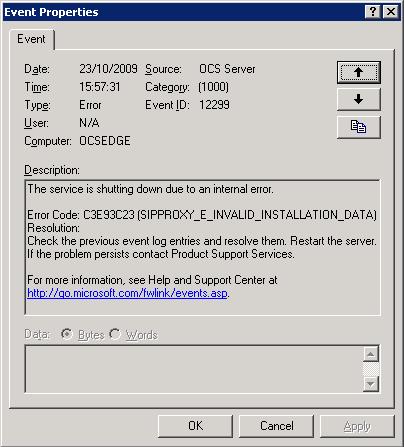The height and width of the screenshot is (447, 404).
Task: Click the Data box scrollbar track
Action: (371, 369)
